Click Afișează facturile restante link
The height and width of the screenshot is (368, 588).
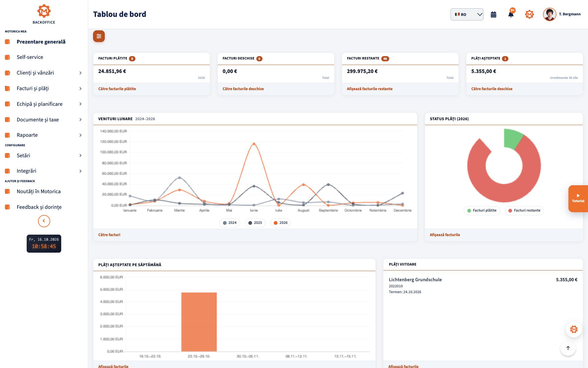pyautogui.click(x=370, y=89)
